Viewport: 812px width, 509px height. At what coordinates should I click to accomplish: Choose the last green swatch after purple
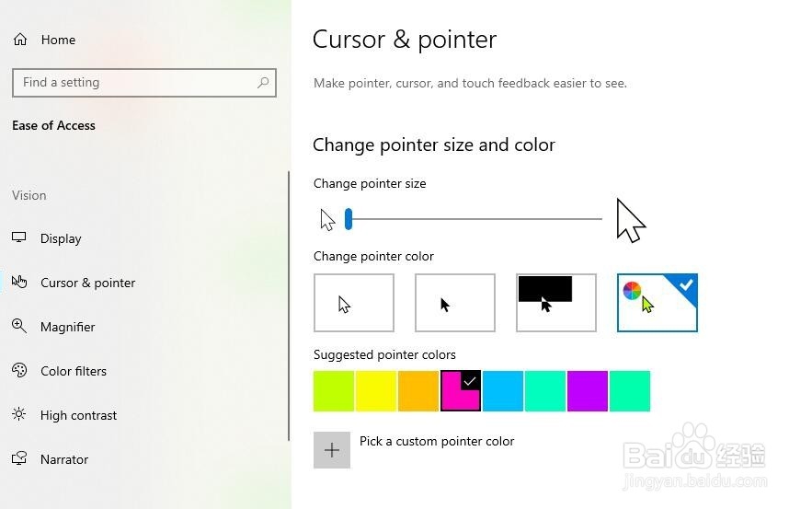pos(630,391)
